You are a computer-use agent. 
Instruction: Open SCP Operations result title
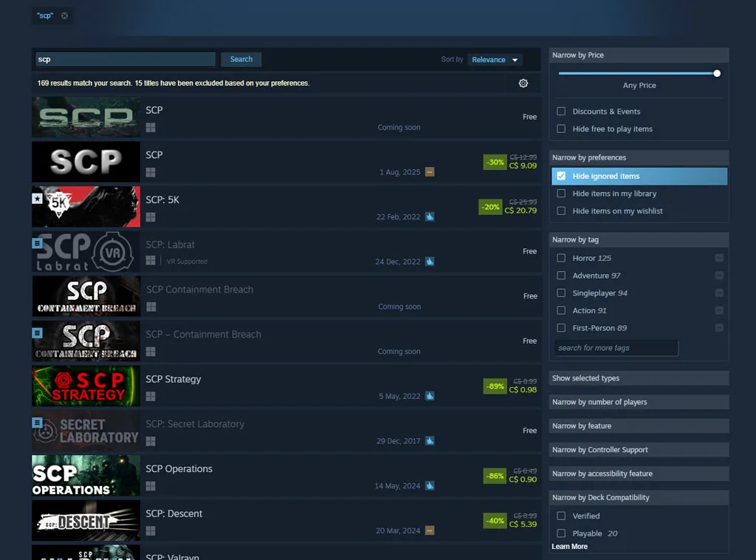tap(179, 469)
